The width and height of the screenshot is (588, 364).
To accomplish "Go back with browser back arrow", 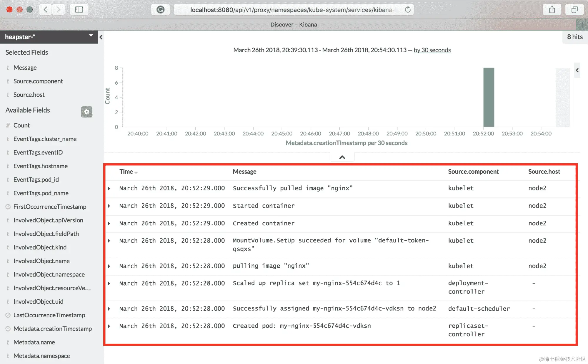I will 46,10.
